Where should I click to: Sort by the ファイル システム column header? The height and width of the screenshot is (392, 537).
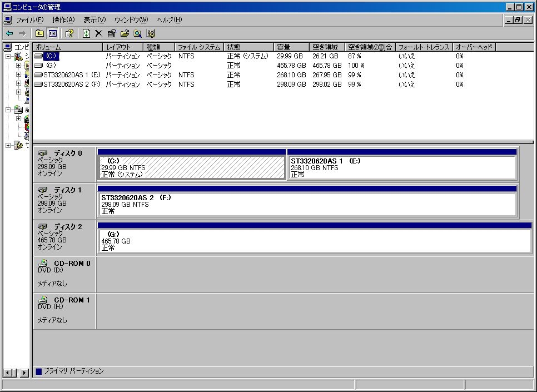pyautogui.click(x=199, y=47)
